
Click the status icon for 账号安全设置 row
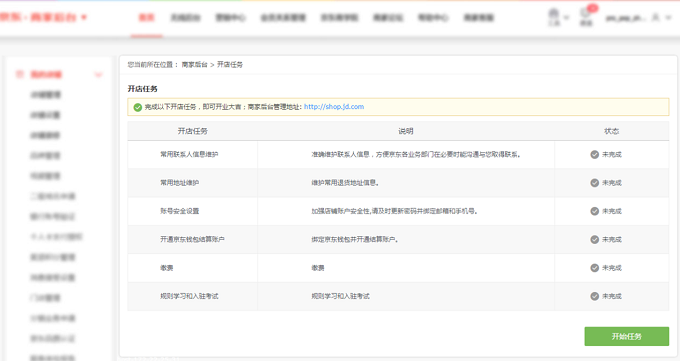[595, 211]
